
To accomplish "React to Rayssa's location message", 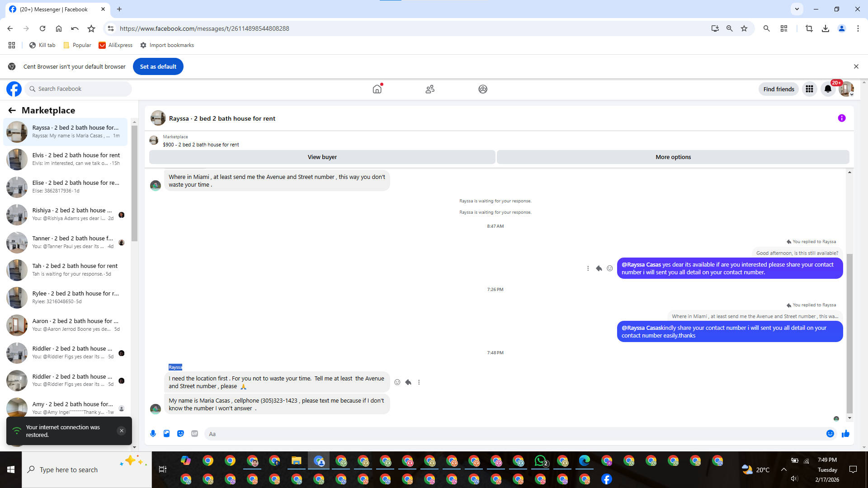I will 397,382.
